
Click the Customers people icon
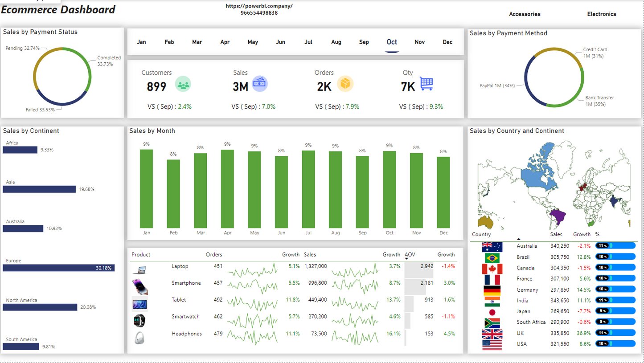[x=183, y=84]
